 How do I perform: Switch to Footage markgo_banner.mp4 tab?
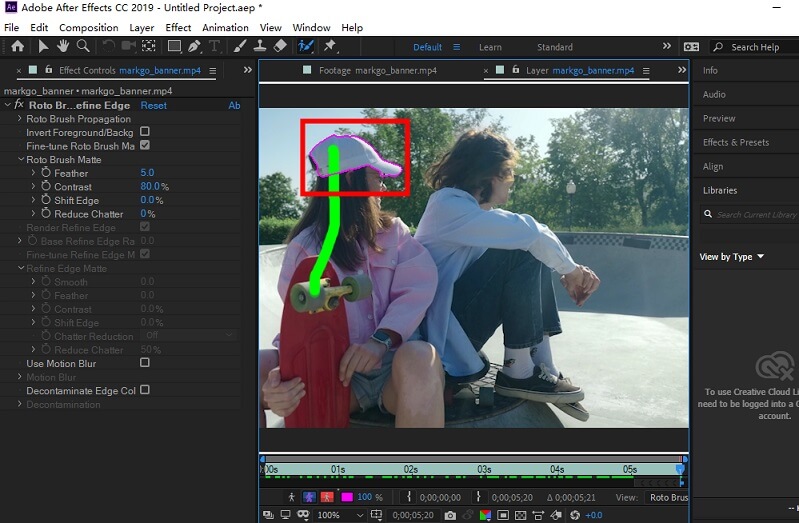pos(378,70)
